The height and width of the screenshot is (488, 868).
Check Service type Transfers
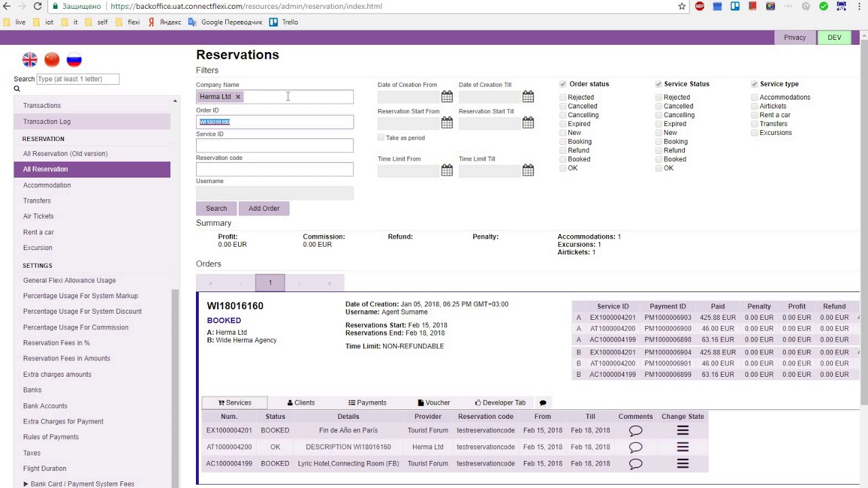click(754, 124)
